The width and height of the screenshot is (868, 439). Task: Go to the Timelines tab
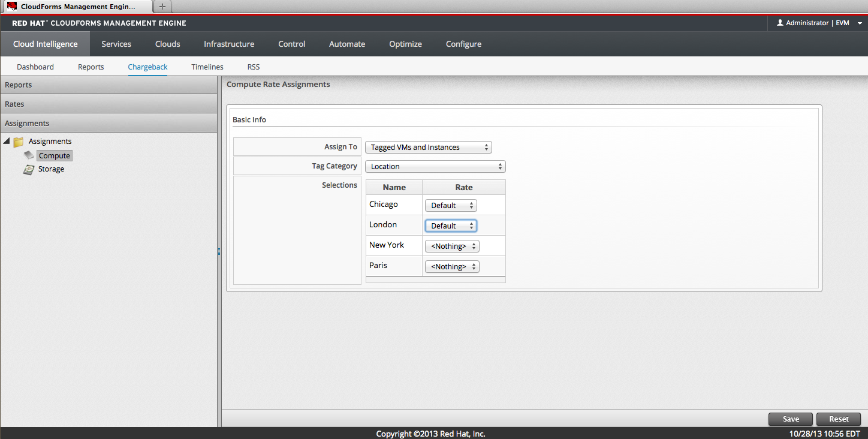click(207, 67)
